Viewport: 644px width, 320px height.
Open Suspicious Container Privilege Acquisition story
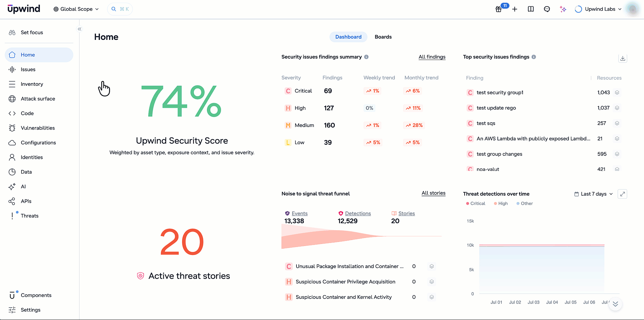tap(345, 282)
